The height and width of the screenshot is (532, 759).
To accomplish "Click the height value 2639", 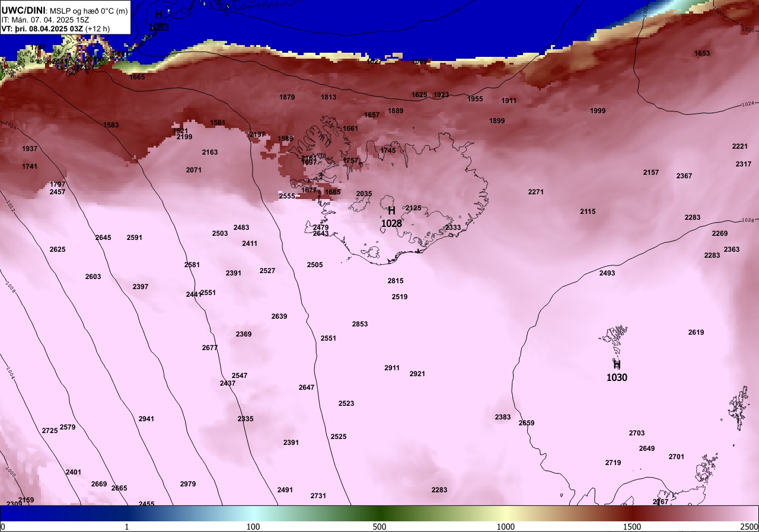I will [279, 316].
